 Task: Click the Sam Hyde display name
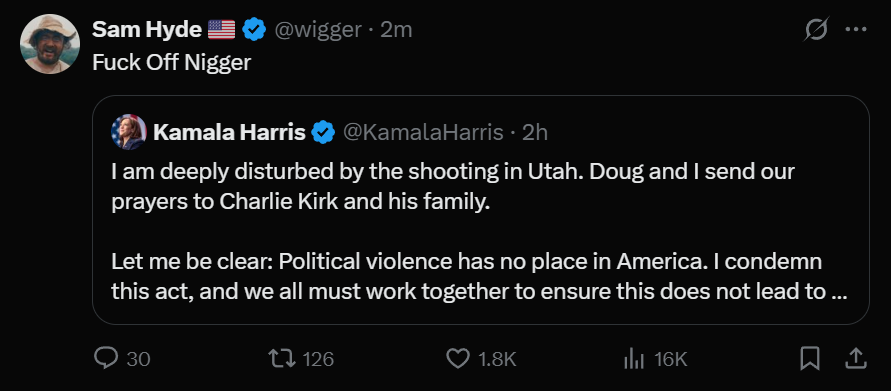(147, 30)
